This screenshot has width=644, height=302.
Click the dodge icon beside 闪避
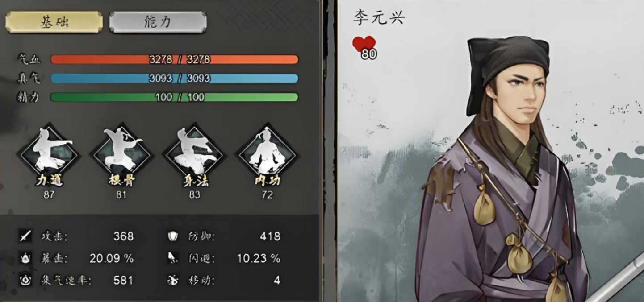172,258
